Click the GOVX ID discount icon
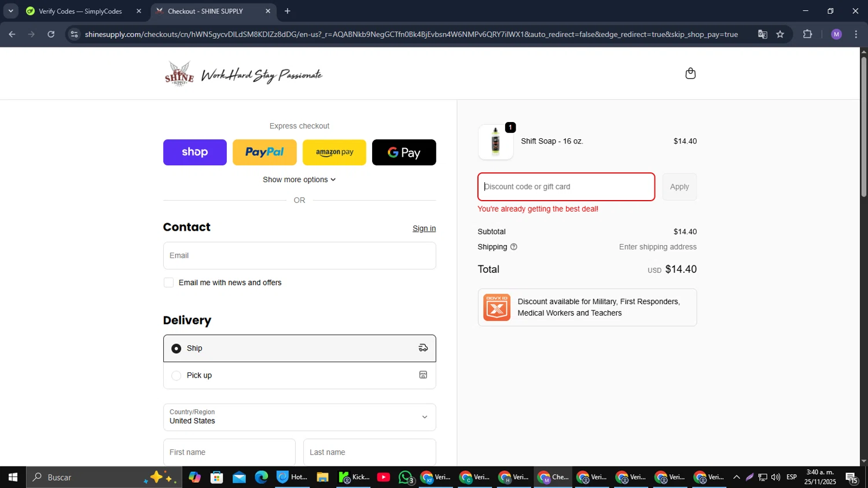Viewport: 868px width, 488px height. 496,307
